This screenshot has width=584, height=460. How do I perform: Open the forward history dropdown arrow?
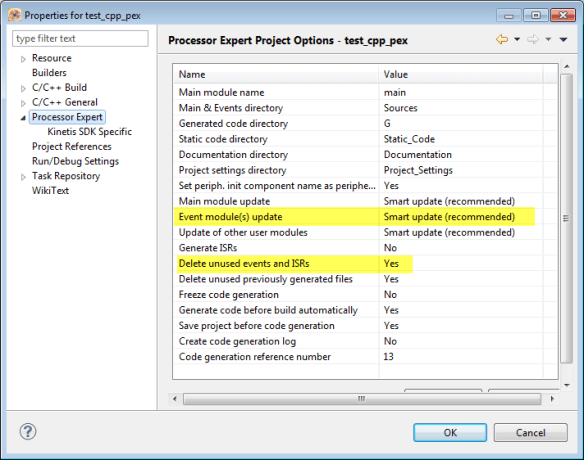[548, 39]
